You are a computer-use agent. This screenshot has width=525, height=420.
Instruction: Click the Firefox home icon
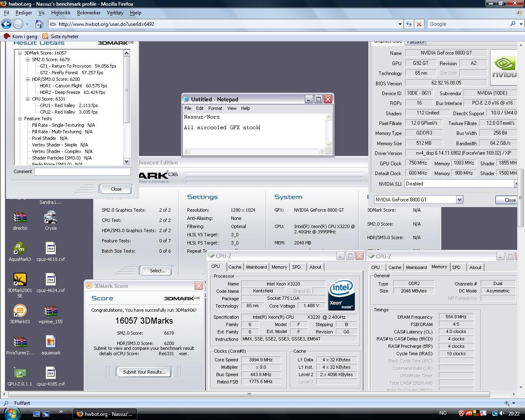(39, 24)
